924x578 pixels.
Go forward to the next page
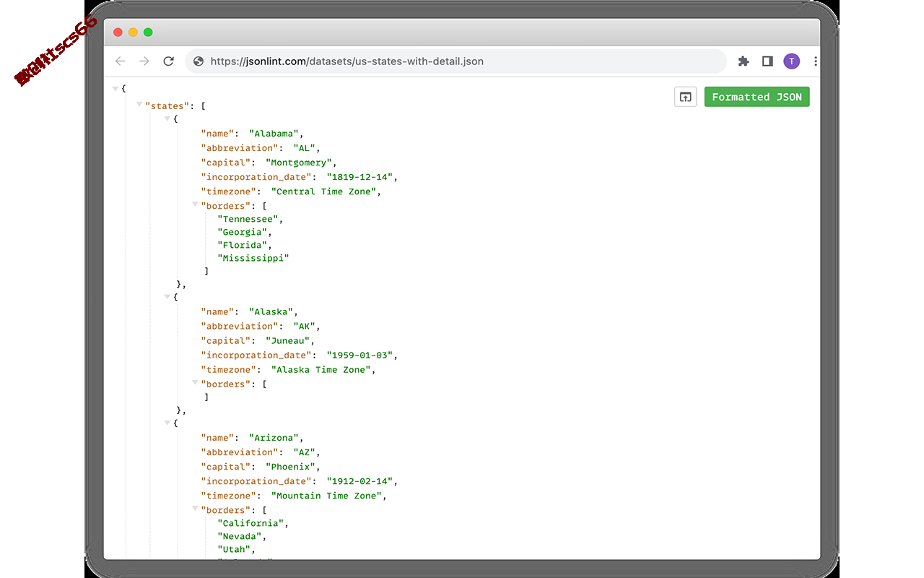(x=144, y=61)
